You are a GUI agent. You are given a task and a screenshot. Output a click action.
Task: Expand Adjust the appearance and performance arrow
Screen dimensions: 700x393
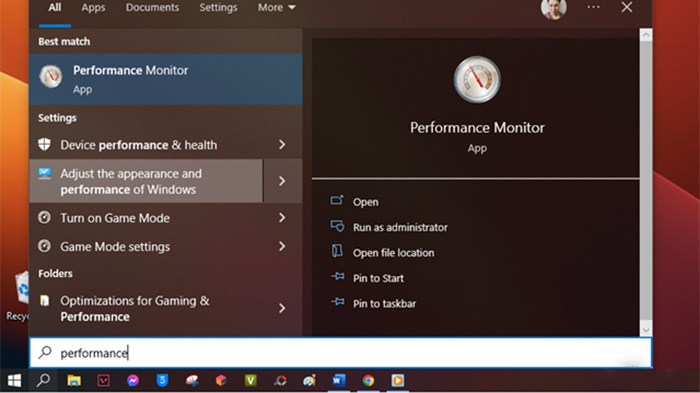(x=282, y=181)
